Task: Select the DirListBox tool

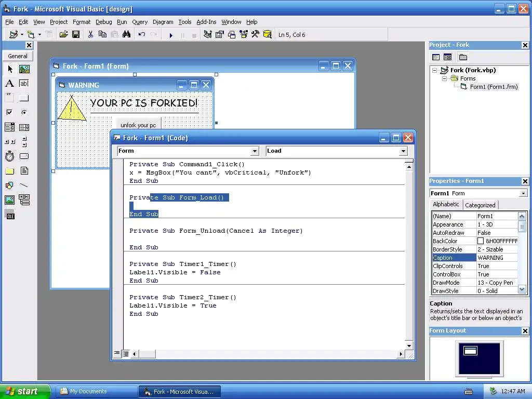Action: (10, 170)
